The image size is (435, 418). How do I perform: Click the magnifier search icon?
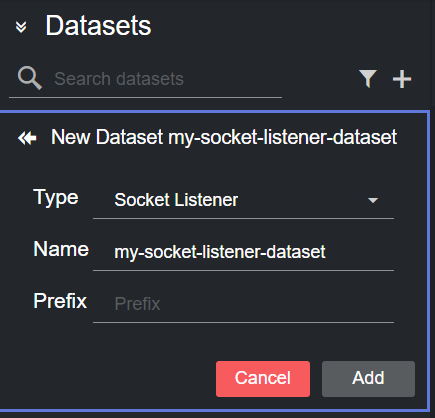[30, 78]
